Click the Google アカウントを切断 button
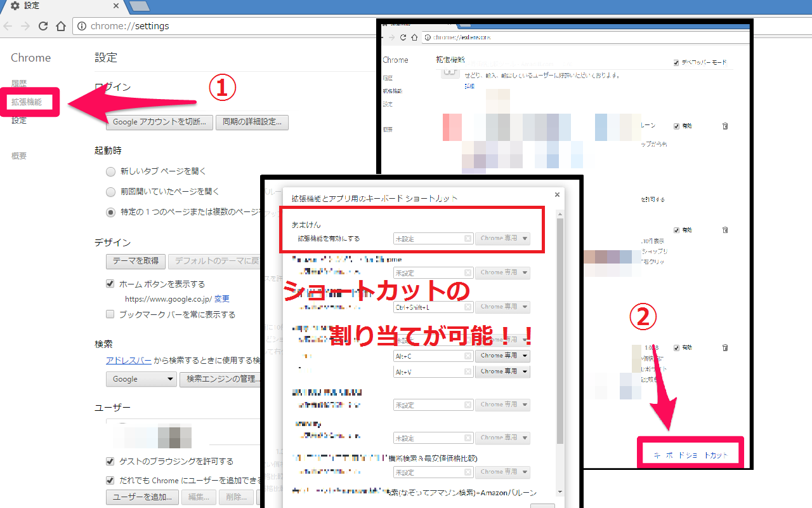 pos(159,122)
